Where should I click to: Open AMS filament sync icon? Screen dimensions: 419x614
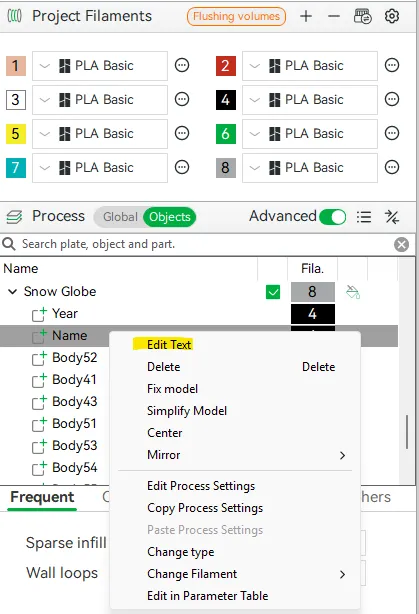pyautogui.click(x=362, y=16)
